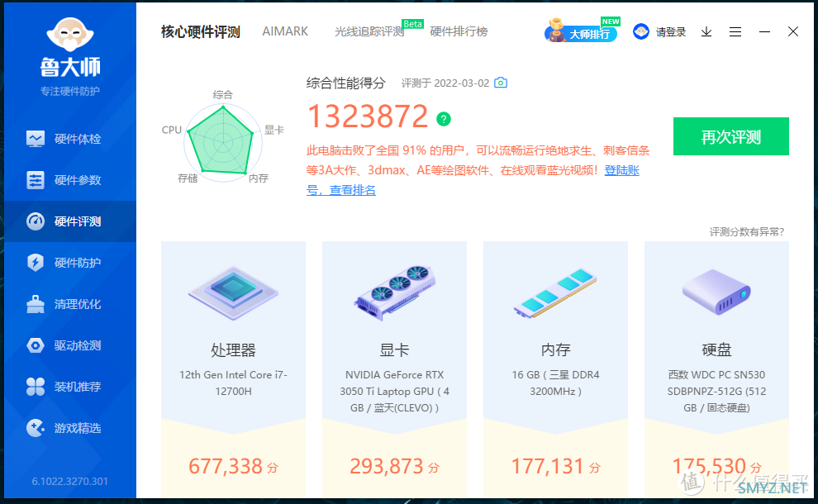Click the user avatar icon next to 请登录
The height and width of the screenshot is (504, 818).
tap(641, 32)
